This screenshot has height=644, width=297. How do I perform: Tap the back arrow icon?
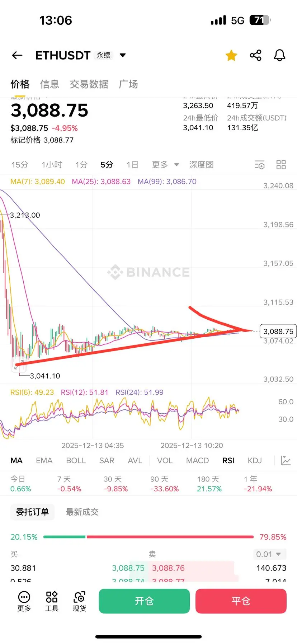coord(17,55)
